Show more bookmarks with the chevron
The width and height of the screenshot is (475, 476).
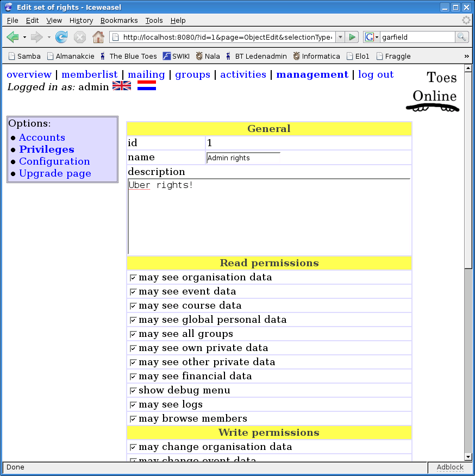[x=466, y=56]
